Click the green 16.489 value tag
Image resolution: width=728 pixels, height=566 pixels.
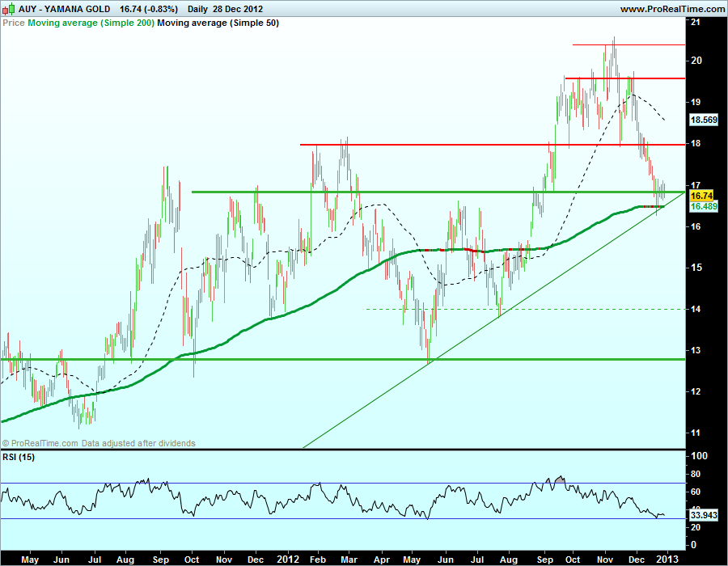704,206
